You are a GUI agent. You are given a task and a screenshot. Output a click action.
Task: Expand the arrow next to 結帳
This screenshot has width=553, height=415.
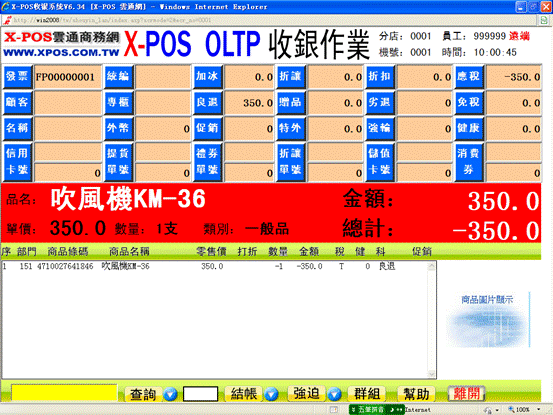tap(271, 394)
